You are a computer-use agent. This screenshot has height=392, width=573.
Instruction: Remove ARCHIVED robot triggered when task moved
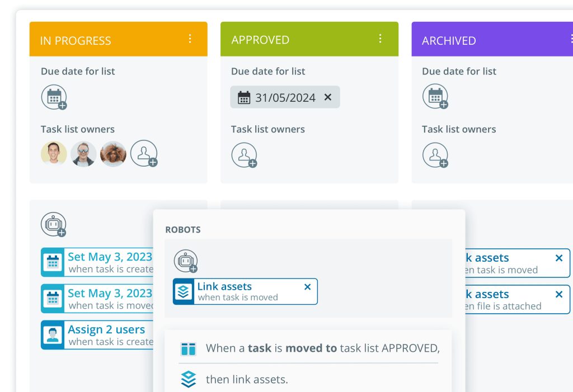point(558,258)
